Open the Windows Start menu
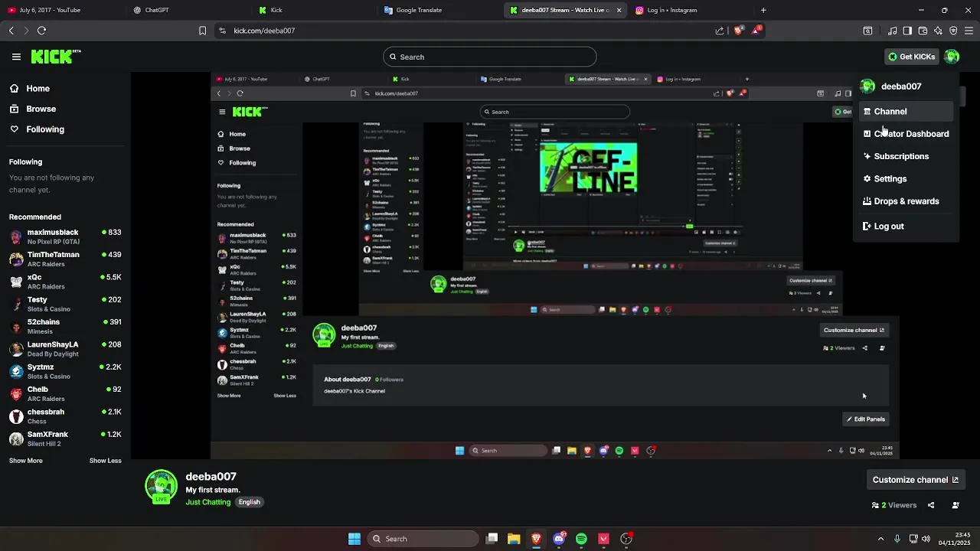 [354, 539]
